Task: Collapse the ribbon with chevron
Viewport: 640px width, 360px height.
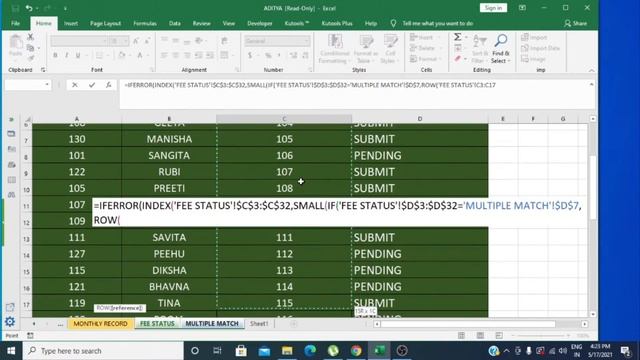Action: click(591, 70)
